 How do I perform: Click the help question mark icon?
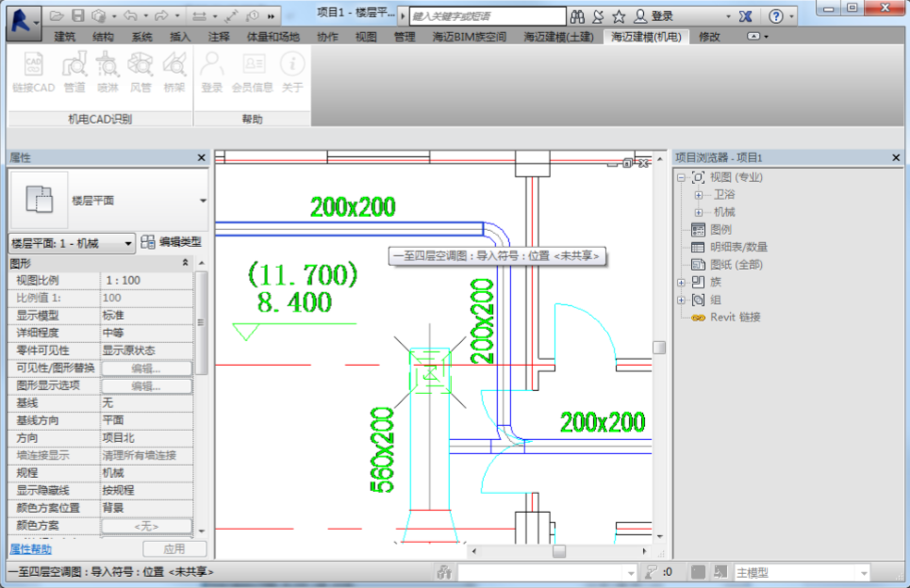pos(776,16)
